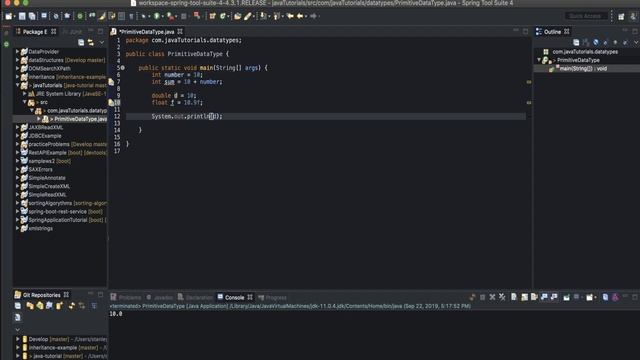
Task: Click the Forward navigation arrow in toolbar
Action: click(313, 16)
